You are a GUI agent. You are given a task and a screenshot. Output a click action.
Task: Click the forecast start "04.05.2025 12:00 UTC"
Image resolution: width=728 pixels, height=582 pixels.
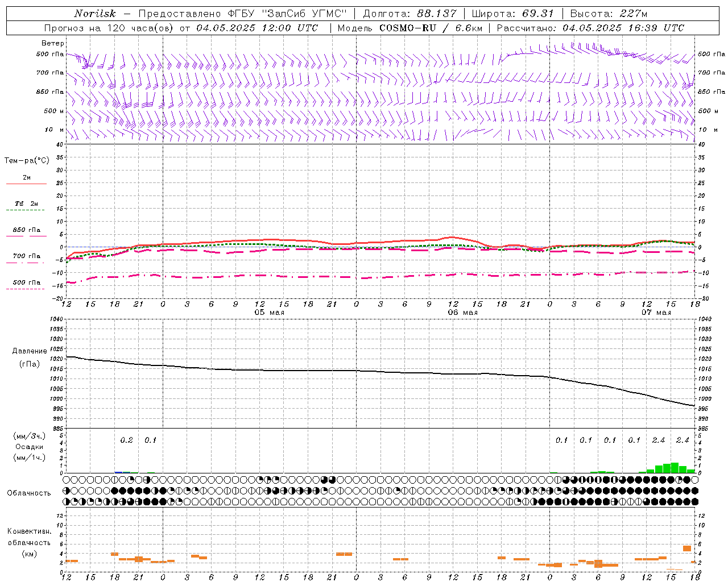point(257,28)
